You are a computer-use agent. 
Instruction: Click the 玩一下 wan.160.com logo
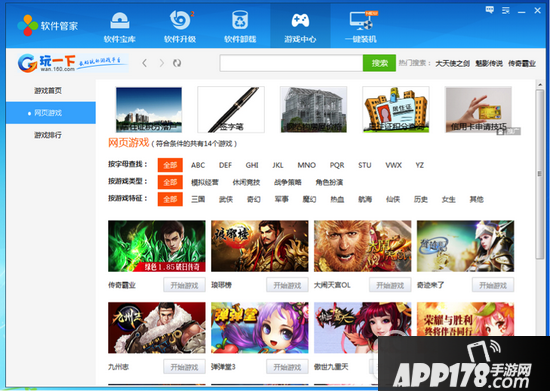[73, 63]
